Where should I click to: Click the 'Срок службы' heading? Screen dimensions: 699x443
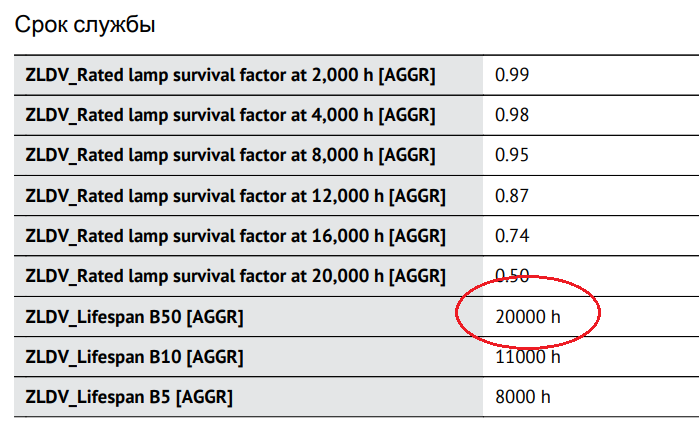85,25
